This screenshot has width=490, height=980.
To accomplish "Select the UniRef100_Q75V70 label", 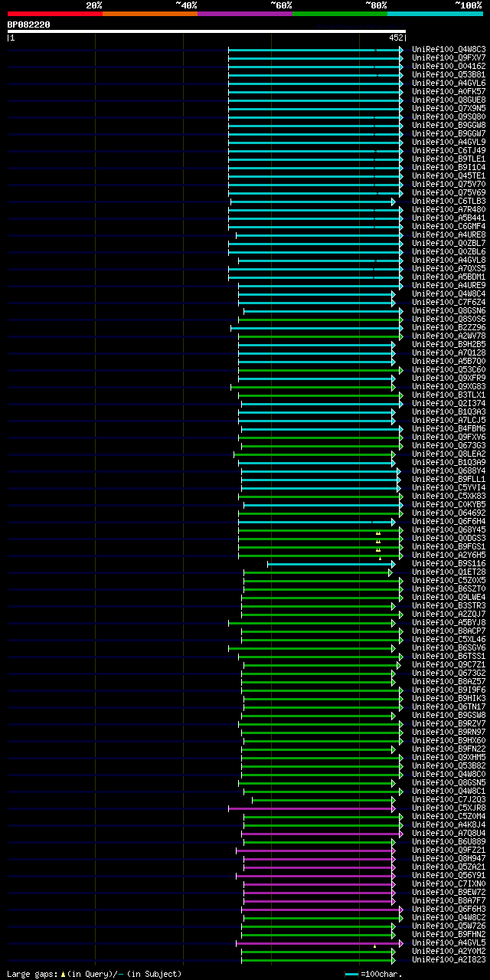I will point(449,185).
